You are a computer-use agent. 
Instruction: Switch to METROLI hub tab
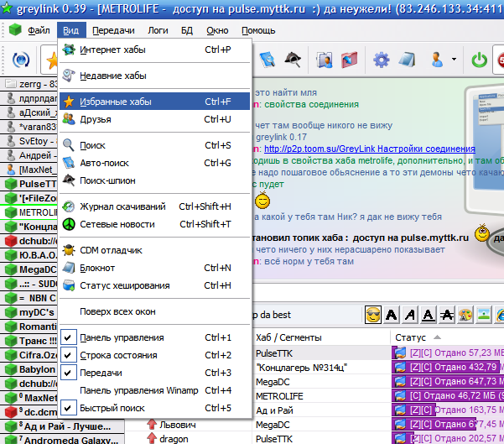click(x=29, y=212)
